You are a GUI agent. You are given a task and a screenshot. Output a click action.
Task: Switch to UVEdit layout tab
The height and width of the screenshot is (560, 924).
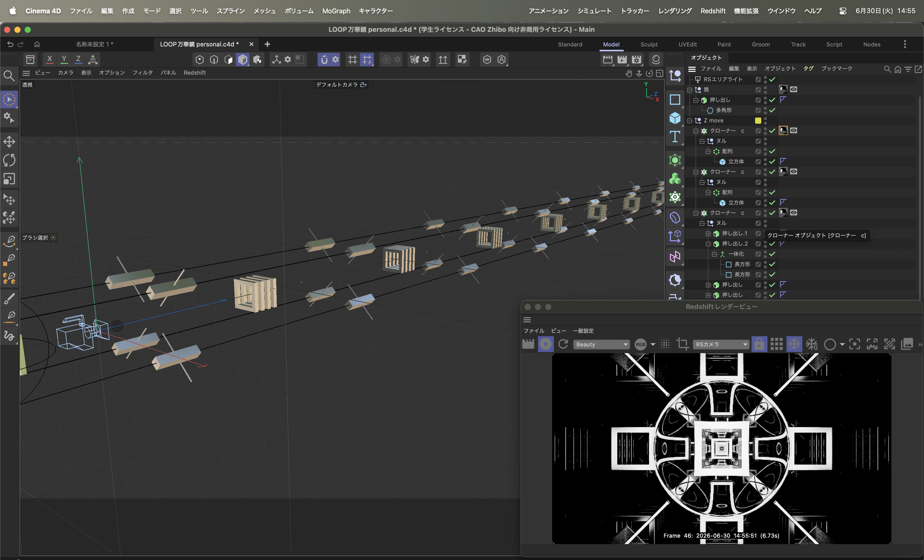pos(687,44)
